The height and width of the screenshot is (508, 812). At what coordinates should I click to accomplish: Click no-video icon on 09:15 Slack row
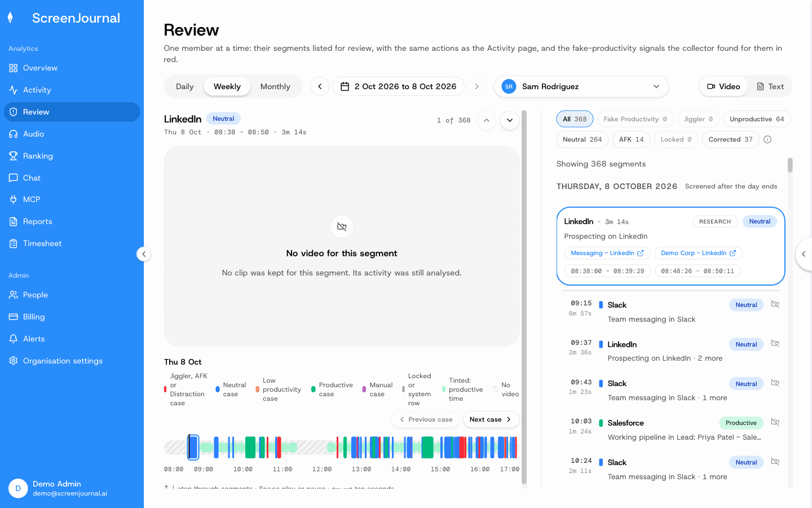pyautogui.click(x=775, y=304)
